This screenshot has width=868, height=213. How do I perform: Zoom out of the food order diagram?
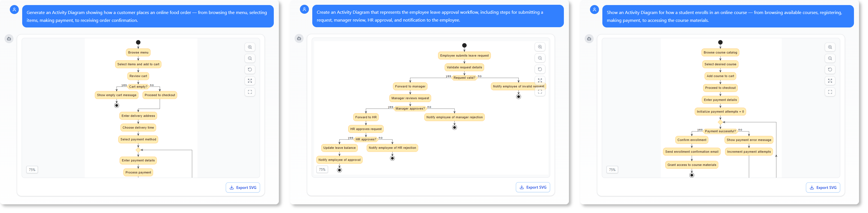coord(250,58)
